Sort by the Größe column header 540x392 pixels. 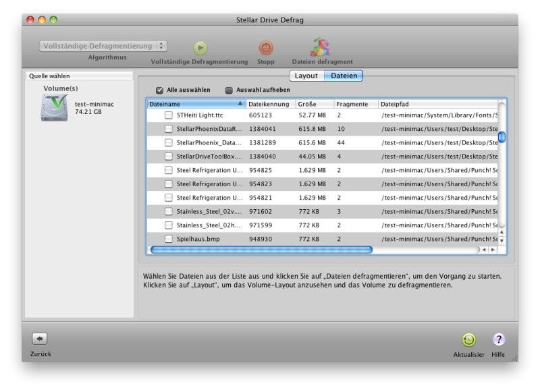coord(315,104)
